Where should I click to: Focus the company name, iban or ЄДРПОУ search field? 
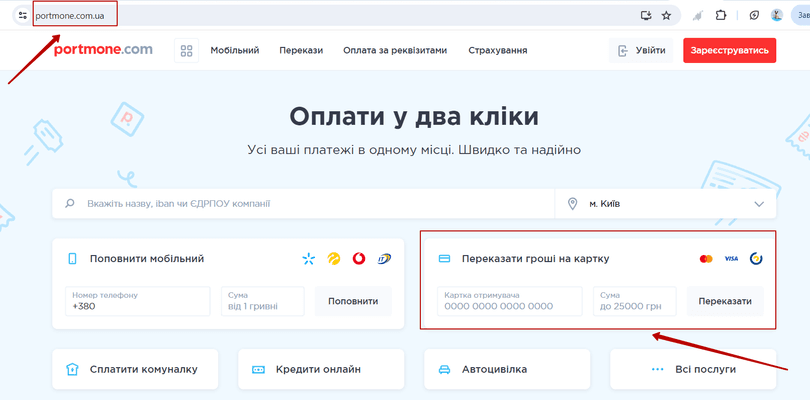click(x=303, y=204)
